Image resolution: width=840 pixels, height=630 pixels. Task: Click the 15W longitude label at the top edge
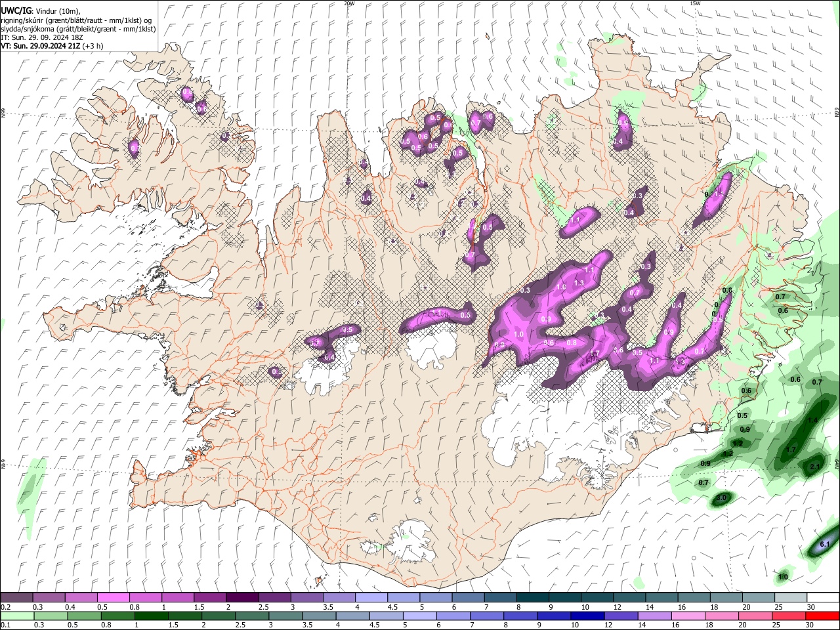[694, 3]
